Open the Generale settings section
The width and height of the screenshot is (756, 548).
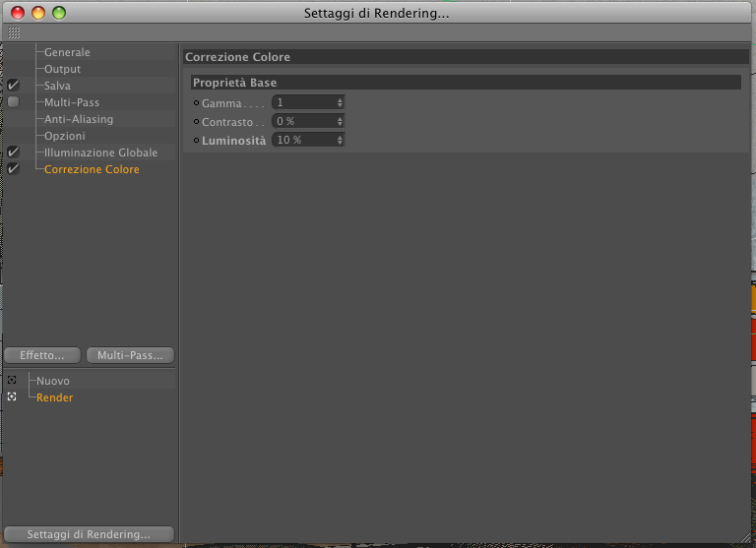67,52
